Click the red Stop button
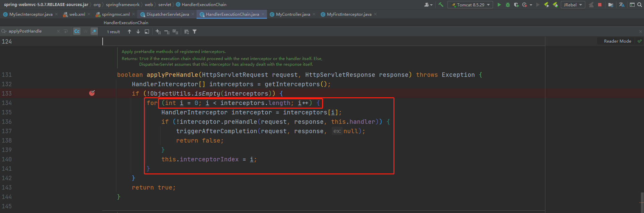 coord(600,5)
